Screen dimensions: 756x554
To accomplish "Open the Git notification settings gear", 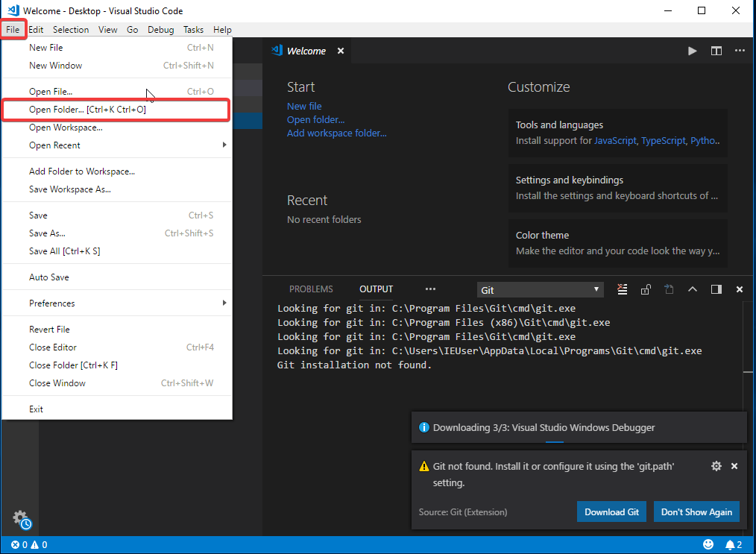I will [x=716, y=466].
